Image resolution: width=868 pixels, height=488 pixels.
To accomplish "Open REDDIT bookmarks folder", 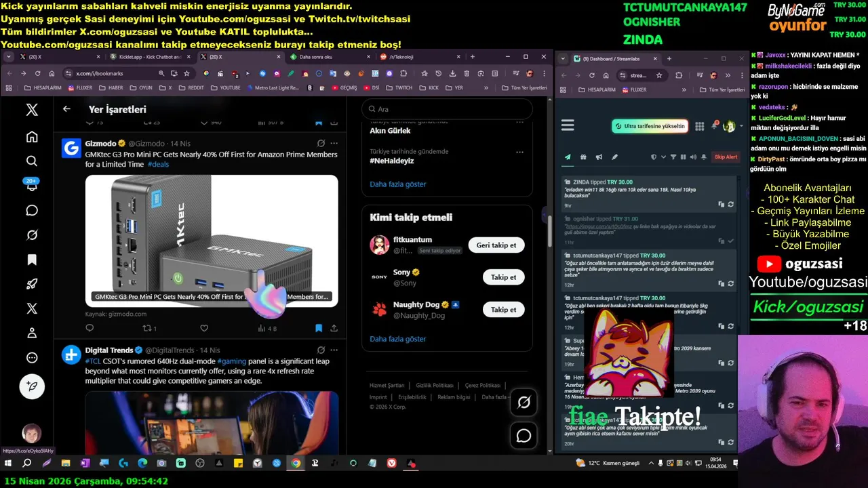I will (x=191, y=87).
